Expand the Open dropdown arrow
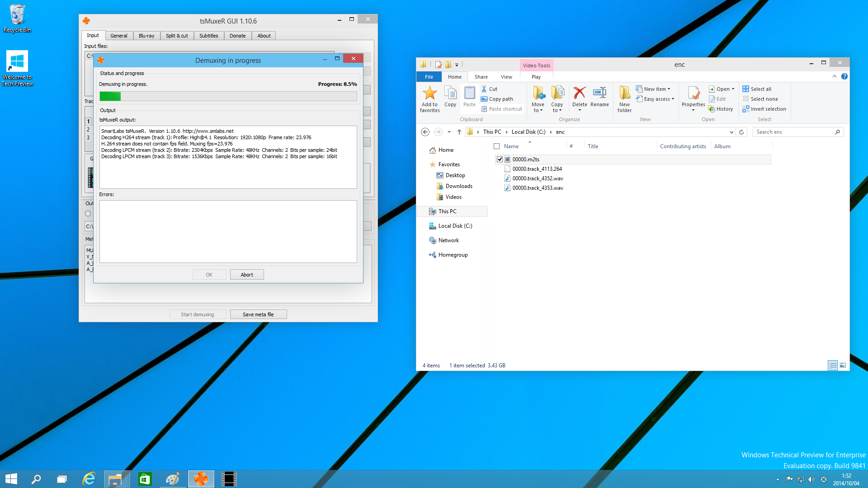 [733, 89]
